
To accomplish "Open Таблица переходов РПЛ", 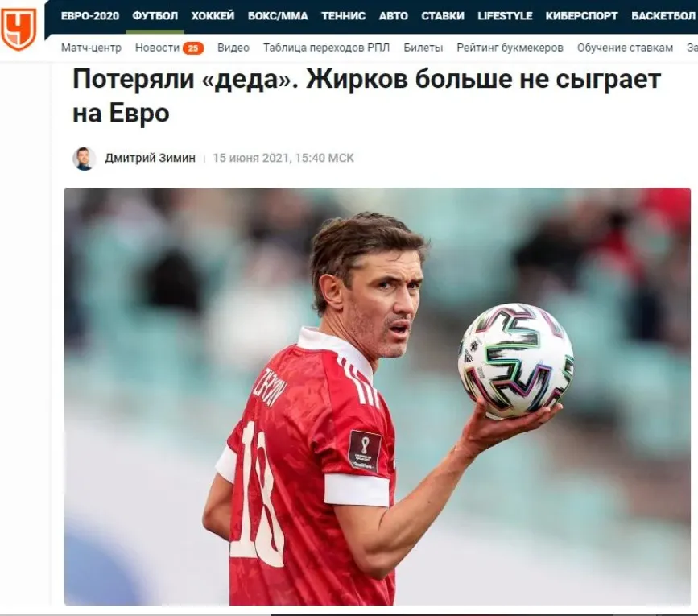I will pos(326,48).
